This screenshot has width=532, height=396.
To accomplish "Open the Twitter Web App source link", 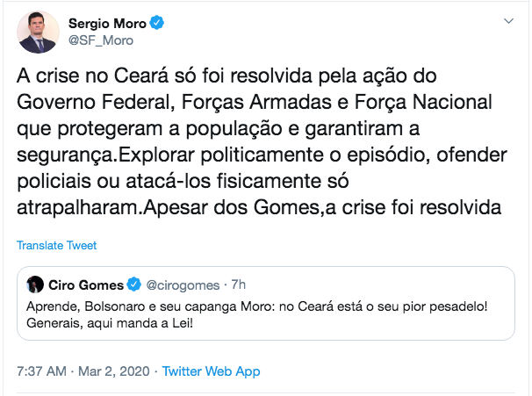I will 211,371.
